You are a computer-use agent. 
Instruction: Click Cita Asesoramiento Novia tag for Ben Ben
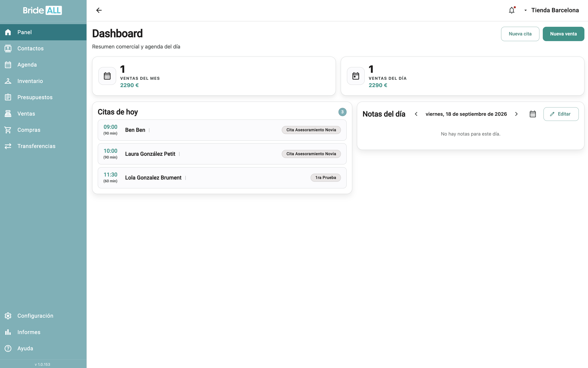(x=311, y=130)
